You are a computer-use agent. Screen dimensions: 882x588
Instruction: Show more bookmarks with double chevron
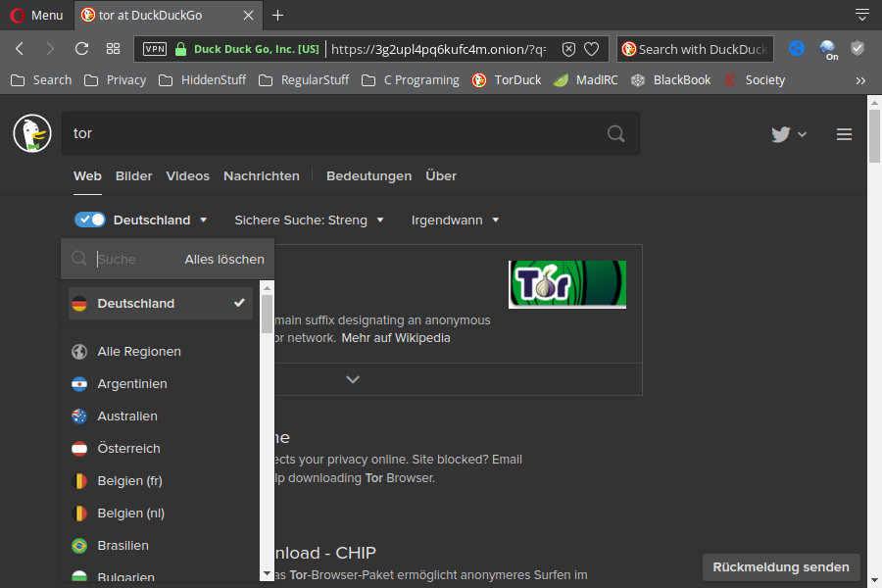[860, 80]
